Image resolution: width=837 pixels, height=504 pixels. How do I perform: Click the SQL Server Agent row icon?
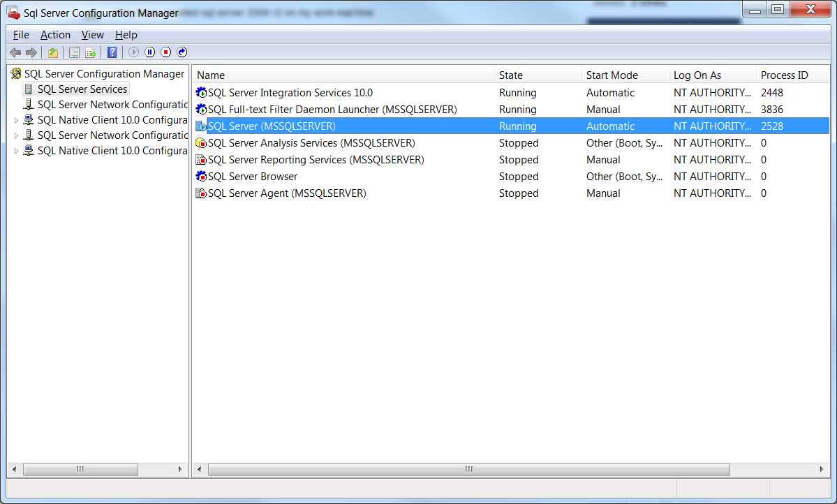click(x=201, y=193)
